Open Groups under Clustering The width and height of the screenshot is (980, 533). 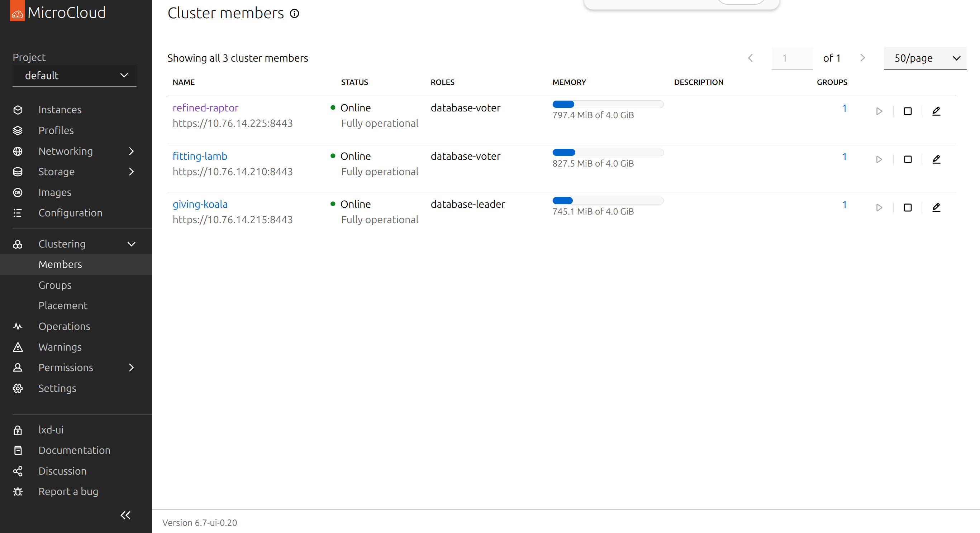click(x=55, y=285)
